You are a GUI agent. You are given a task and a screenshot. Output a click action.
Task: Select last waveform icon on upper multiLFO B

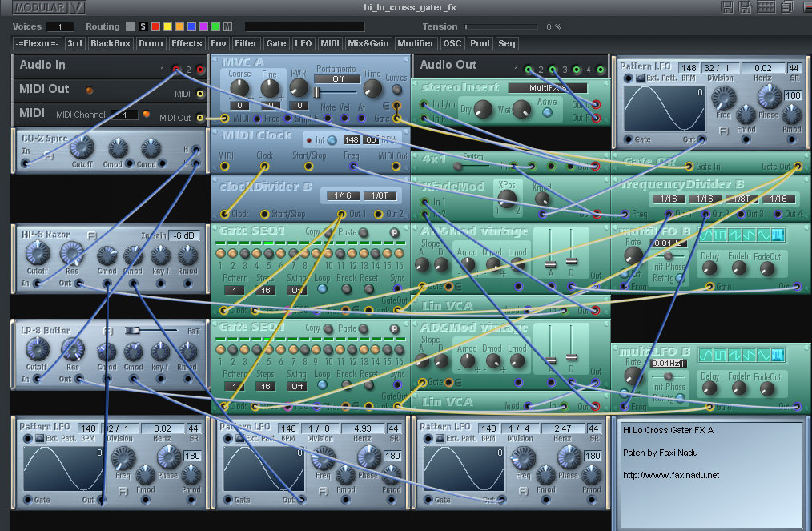778,235
